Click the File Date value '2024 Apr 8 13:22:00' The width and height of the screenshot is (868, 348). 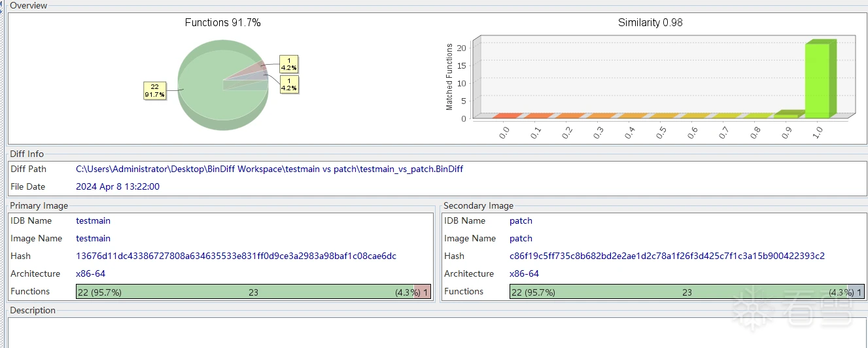point(118,187)
